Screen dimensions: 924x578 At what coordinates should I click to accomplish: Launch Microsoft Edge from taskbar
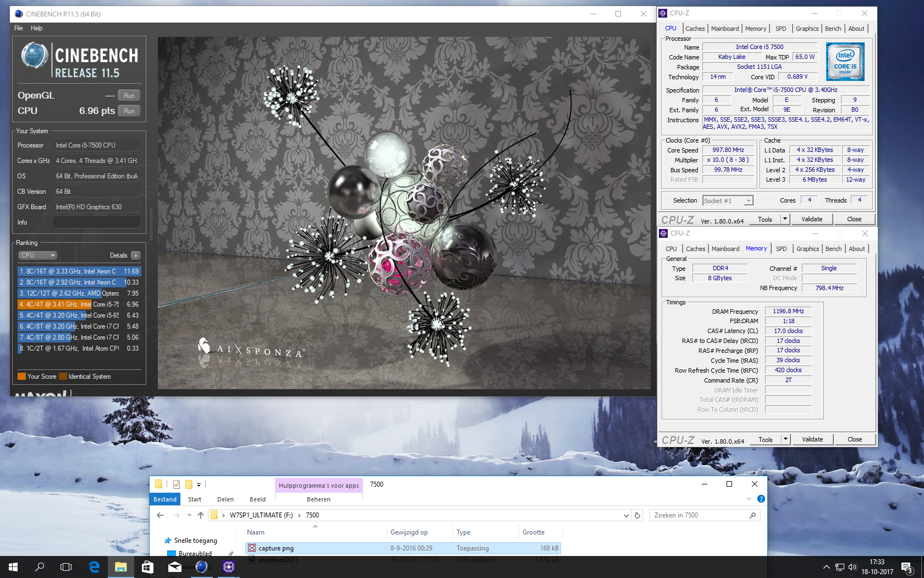(94, 567)
